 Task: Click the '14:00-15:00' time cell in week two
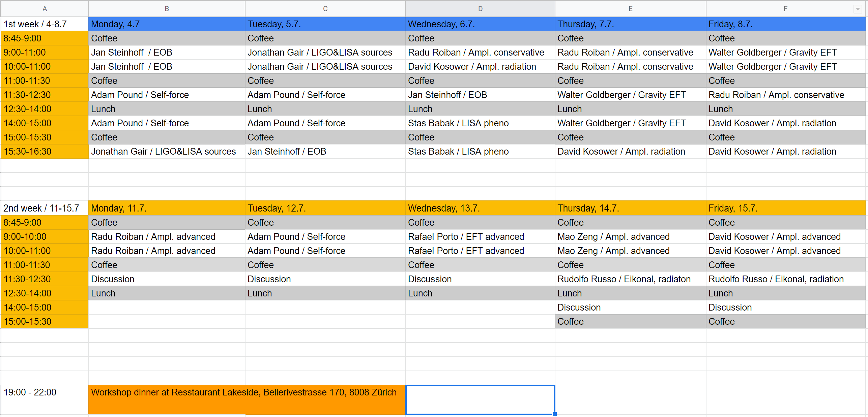pos(45,308)
